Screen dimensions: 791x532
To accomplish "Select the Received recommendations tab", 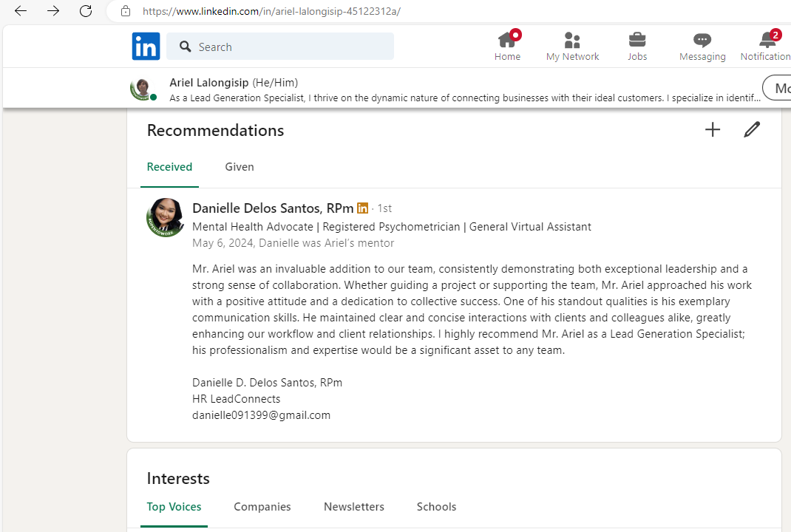I will pyautogui.click(x=169, y=167).
